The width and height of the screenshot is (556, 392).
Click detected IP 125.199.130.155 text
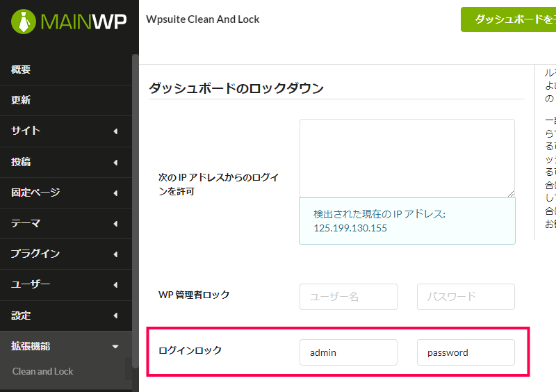(x=350, y=228)
